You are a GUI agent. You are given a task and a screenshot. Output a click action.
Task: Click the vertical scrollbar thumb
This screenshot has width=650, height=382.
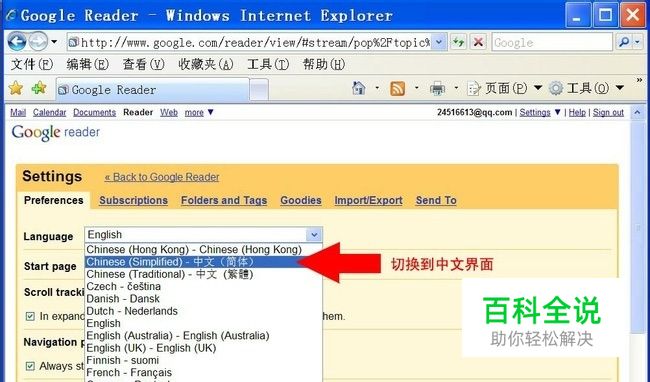coord(638,227)
